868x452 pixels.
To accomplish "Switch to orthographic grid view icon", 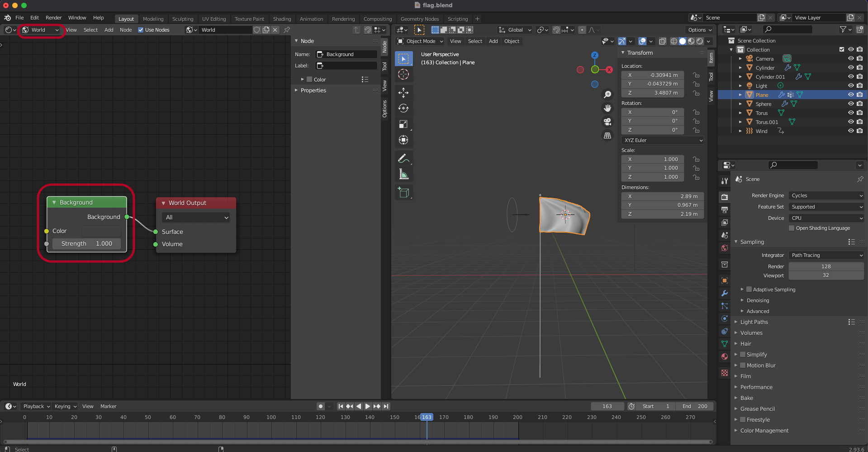I will coord(607,136).
